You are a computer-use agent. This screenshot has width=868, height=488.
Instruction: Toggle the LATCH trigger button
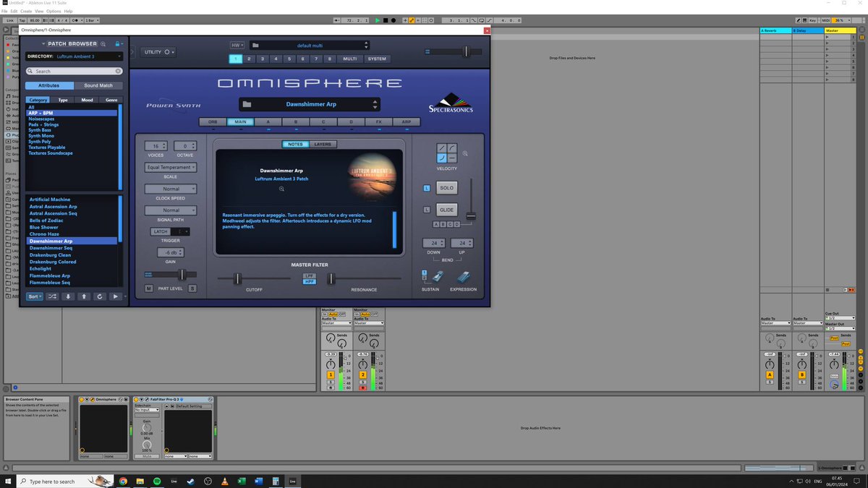point(160,231)
